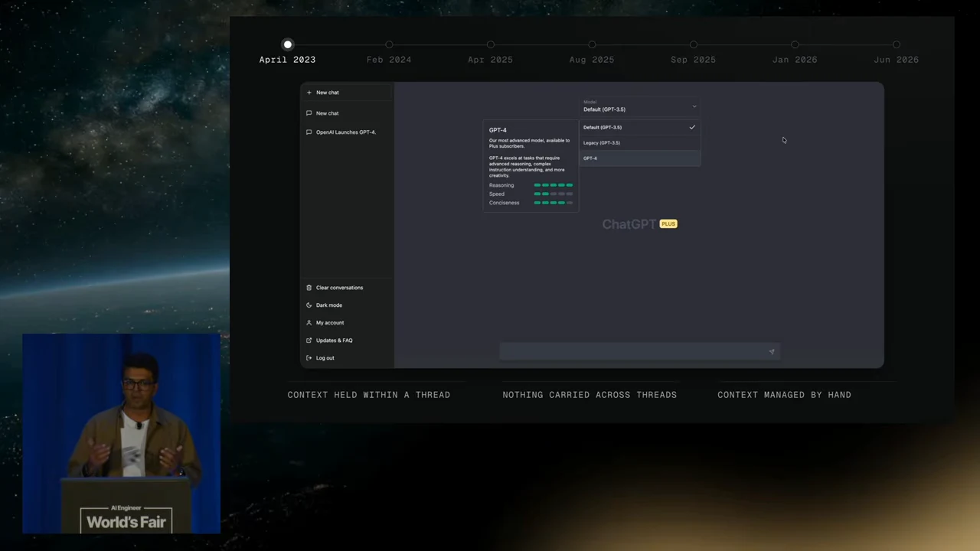Click the 'GPT-4 excels at tasks' paragraph

(528, 167)
